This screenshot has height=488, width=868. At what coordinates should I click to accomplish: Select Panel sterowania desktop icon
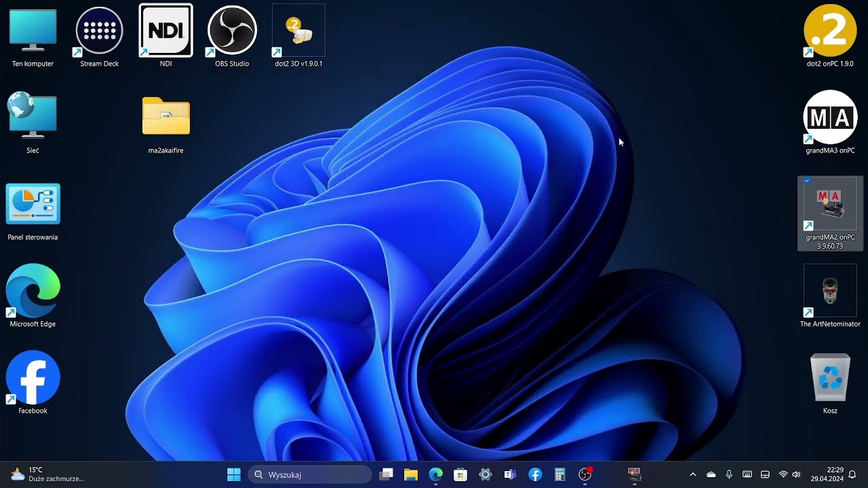[x=33, y=211]
